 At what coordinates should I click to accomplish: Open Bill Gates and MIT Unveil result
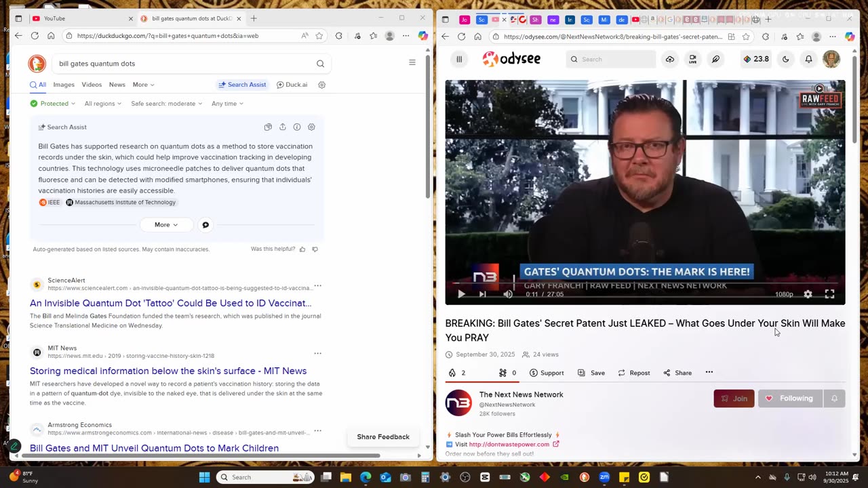click(x=154, y=448)
